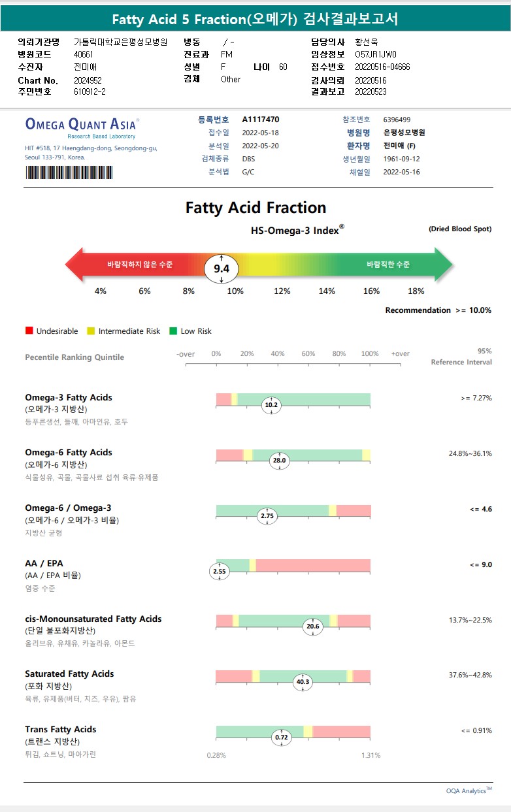Image resolution: width=511 pixels, height=812 pixels.
Task: Click the registration number A1117470
Action: tap(261, 120)
